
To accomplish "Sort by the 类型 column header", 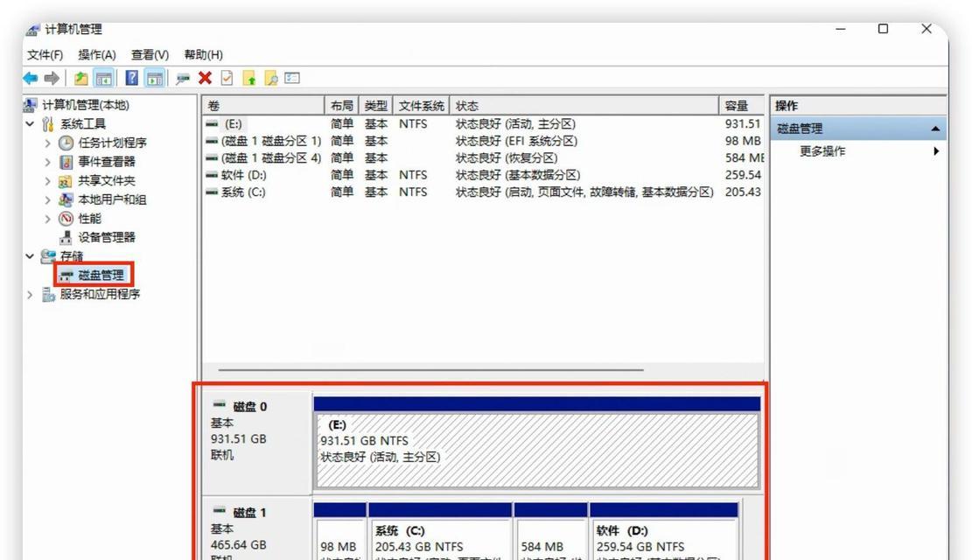I will tap(375, 105).
